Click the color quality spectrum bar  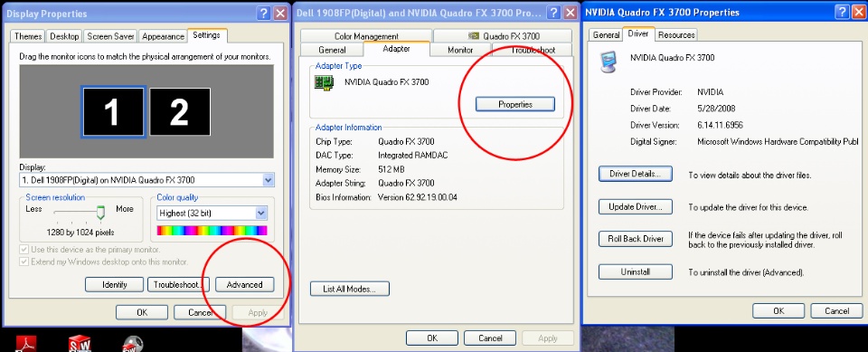[212, 230]
